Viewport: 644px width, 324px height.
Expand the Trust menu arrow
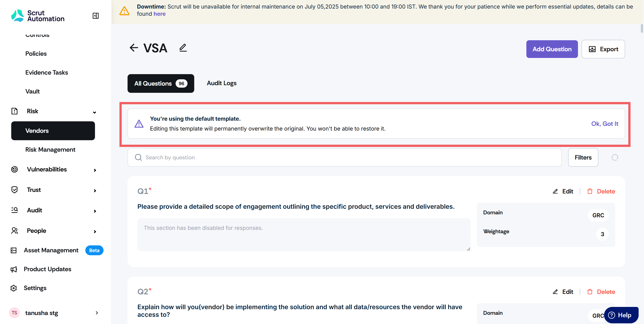95,191
